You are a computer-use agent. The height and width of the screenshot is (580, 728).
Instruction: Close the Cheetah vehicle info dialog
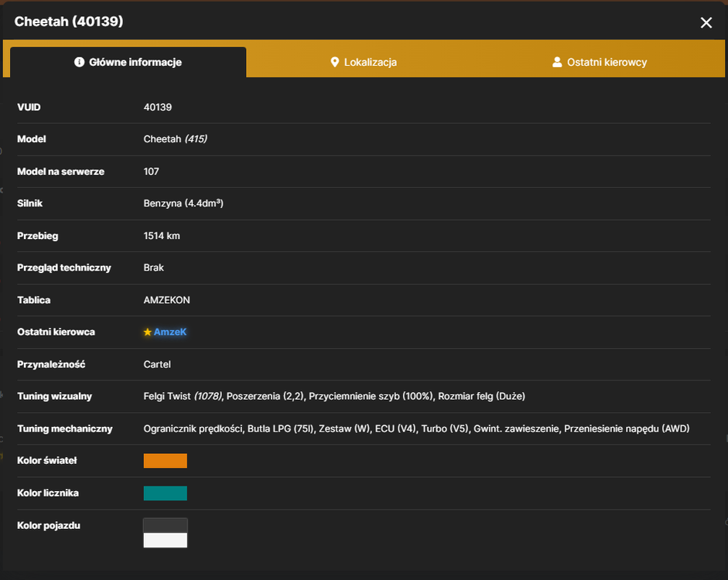click(706, 22)
